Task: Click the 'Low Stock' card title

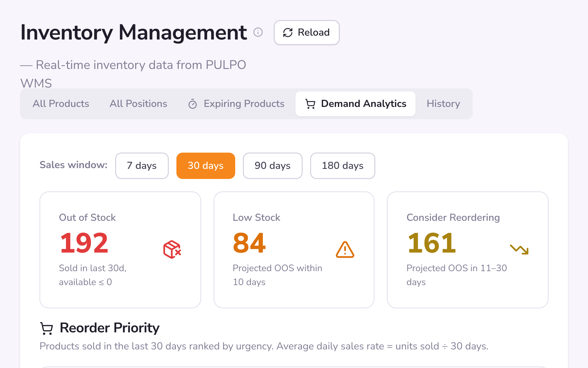Action: pyautogui.click(x=256, y=217)
